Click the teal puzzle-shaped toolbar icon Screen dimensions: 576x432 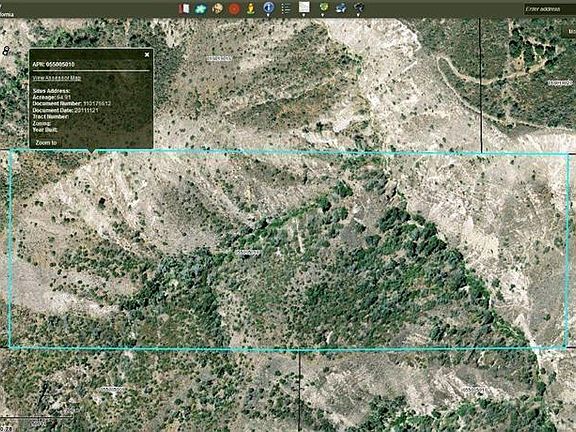(201, 8)
